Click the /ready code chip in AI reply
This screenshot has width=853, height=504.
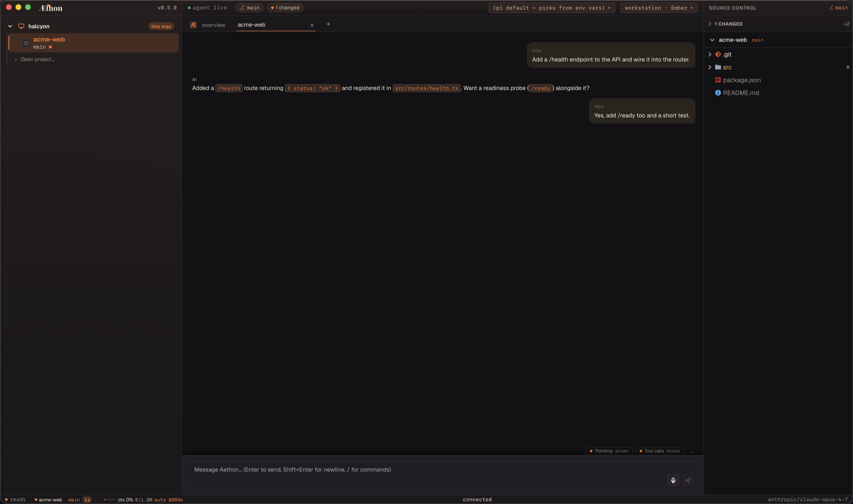[540, 88]
